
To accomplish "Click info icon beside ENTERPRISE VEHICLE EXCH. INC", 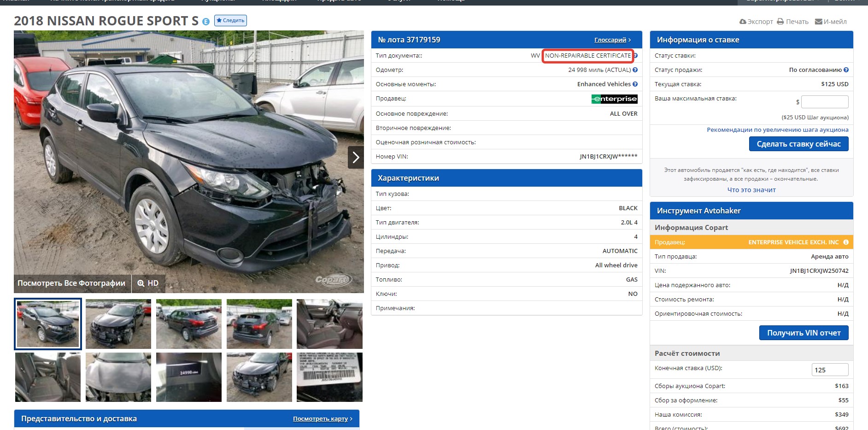I will (x=846, y=242).
